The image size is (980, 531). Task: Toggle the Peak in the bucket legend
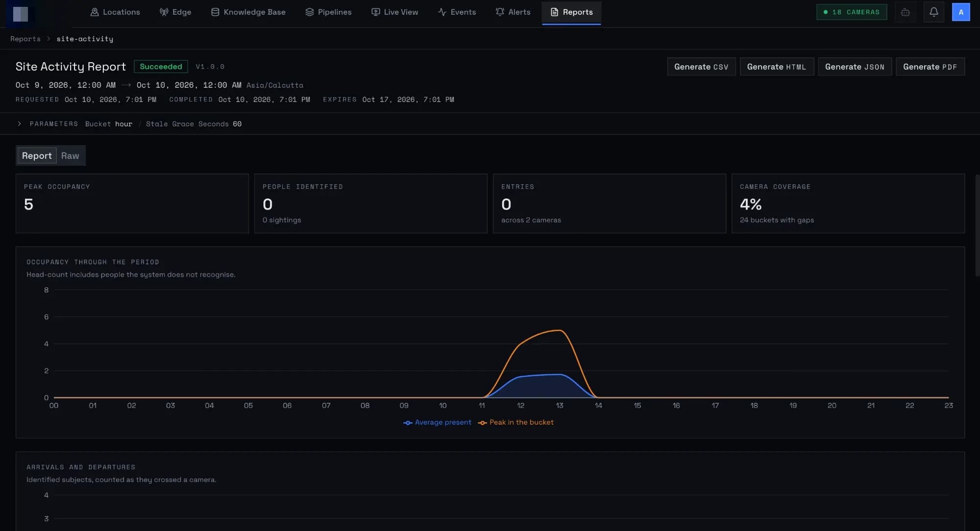[x=515, y=422]
